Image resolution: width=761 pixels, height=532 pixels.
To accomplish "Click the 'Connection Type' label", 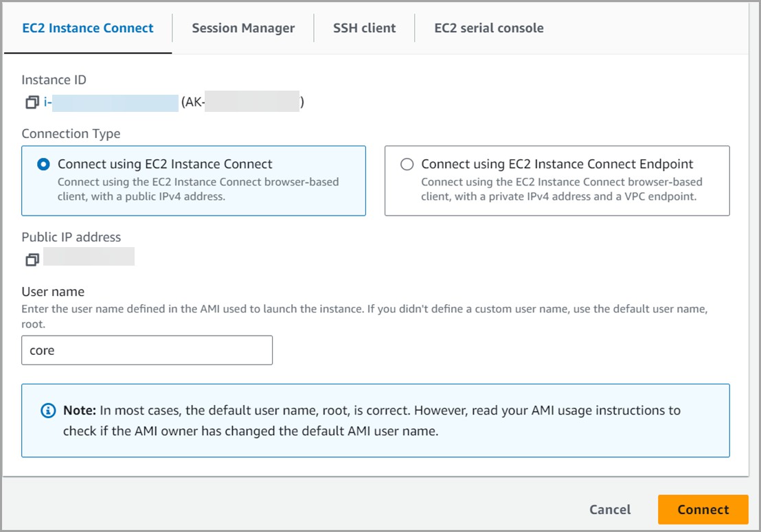I will 71,134.
